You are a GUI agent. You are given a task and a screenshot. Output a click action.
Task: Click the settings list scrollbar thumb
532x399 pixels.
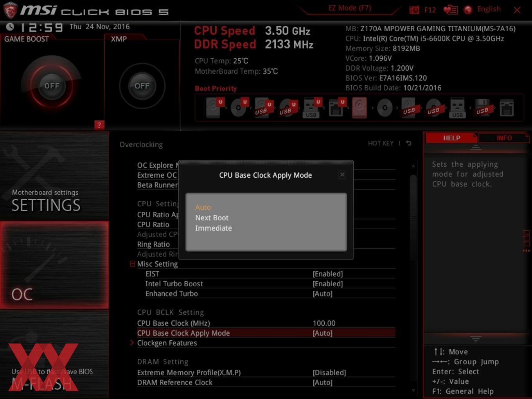413,218
